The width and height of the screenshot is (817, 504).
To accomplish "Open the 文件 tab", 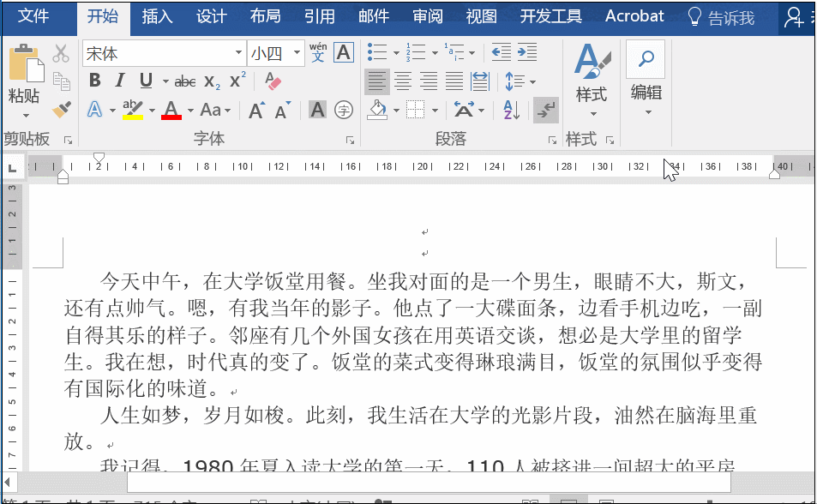I will [x=33, y=16].
